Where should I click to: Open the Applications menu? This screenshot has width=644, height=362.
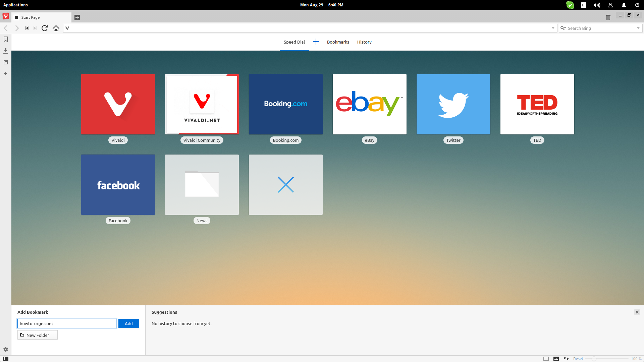(x=15, y=5)
